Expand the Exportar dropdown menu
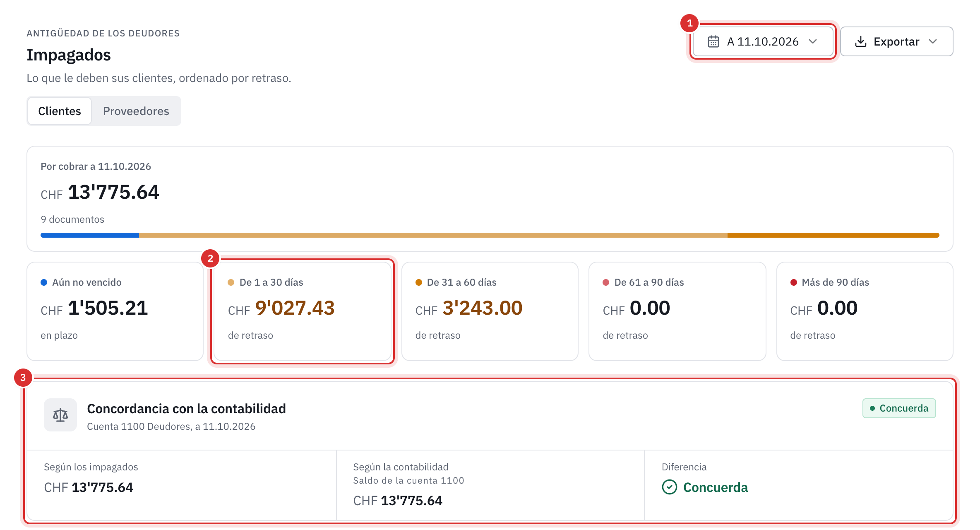Image resolution: width=980 pixels, height=530 pixels. coord(896,41)
